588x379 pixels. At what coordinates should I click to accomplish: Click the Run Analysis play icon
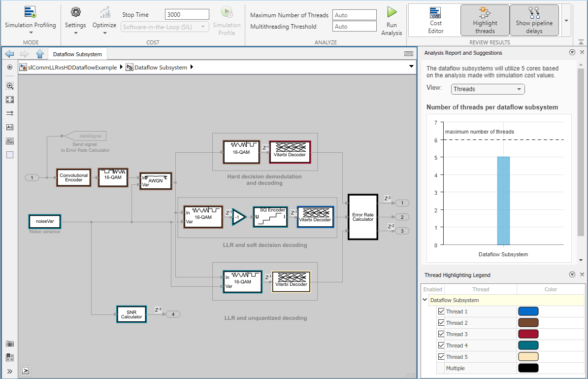pyautogui.click(x=392, y=12)
